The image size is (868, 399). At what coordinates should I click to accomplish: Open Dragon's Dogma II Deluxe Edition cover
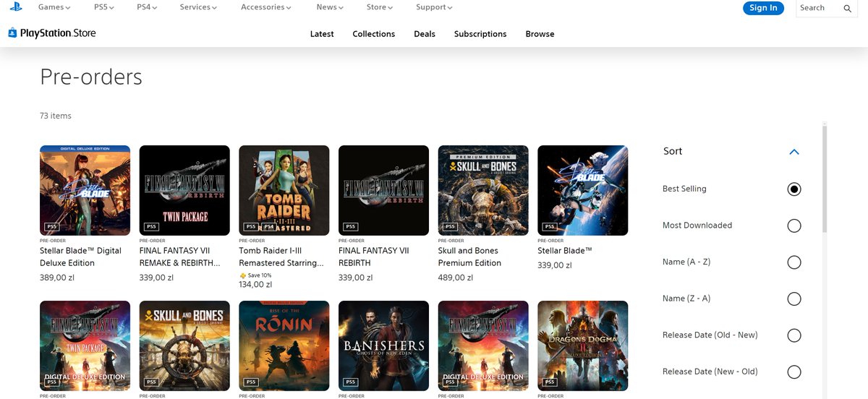click(583, 346)
